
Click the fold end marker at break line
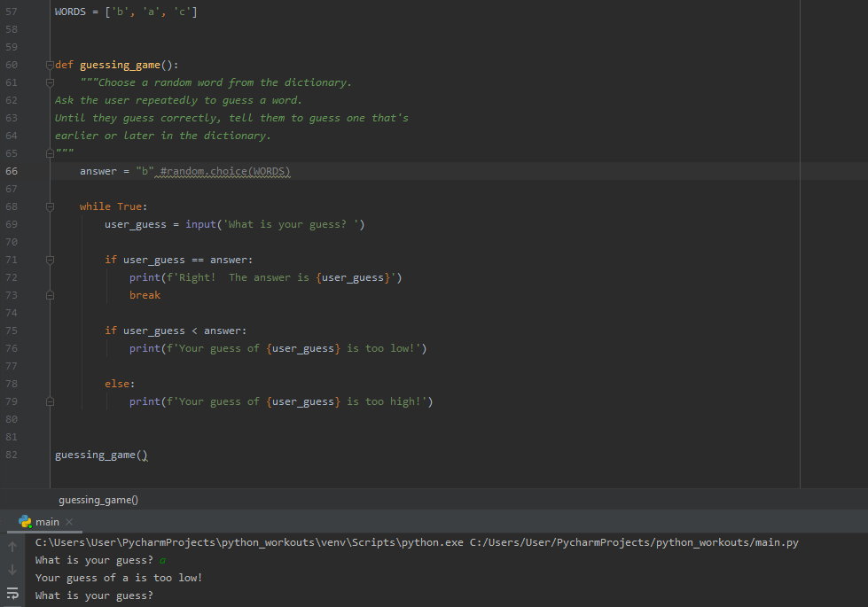click(50, 295)
